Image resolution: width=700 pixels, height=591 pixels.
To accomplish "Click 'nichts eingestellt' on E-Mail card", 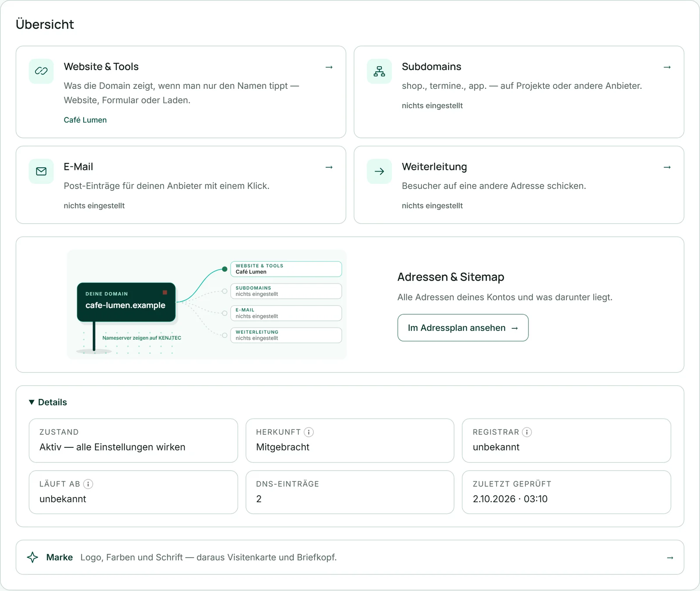I will coord(94,206).
